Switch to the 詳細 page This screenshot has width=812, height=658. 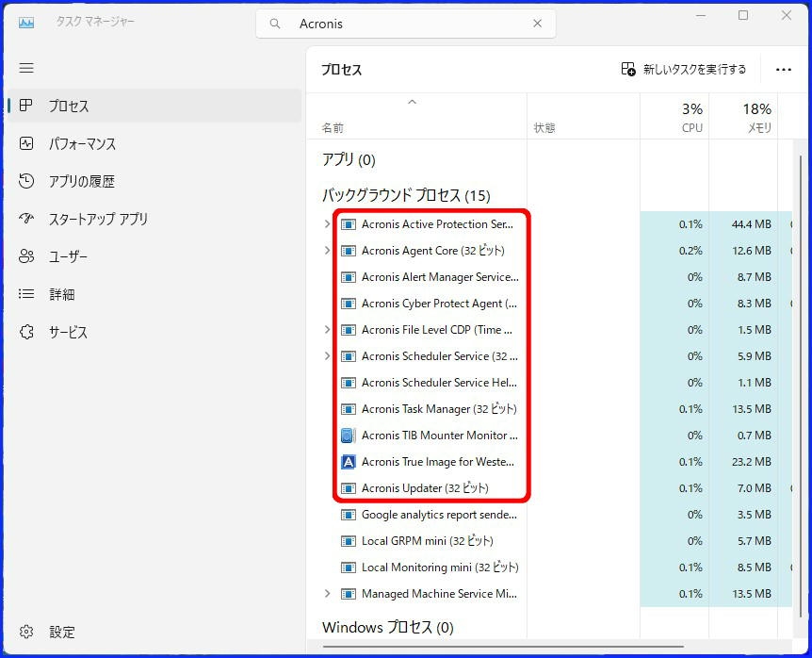pyautogui.click(x=154, y=294)
